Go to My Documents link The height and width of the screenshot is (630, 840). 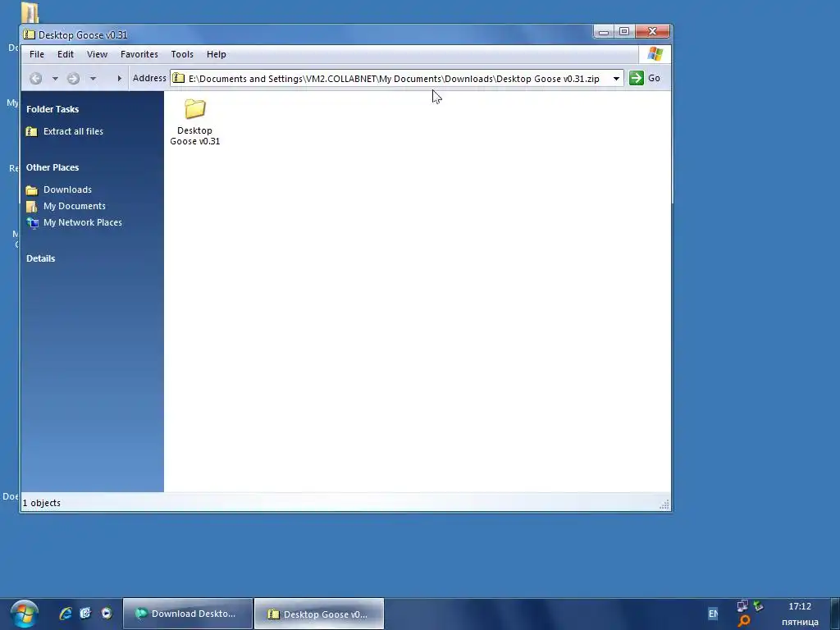[x=75, y=206]
